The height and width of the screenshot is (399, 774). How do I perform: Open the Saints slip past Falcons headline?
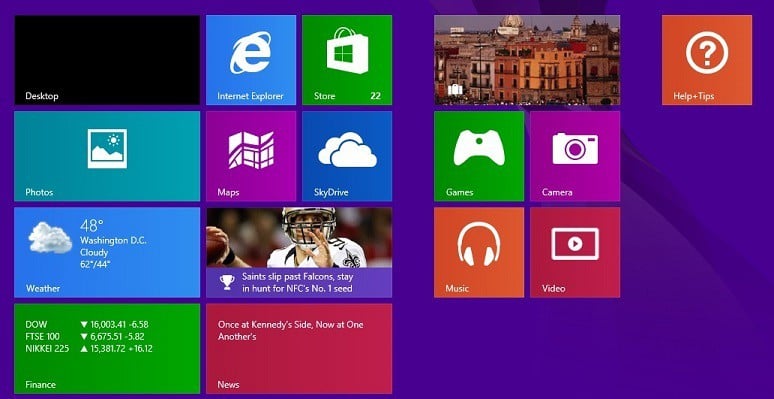[298, 282]
